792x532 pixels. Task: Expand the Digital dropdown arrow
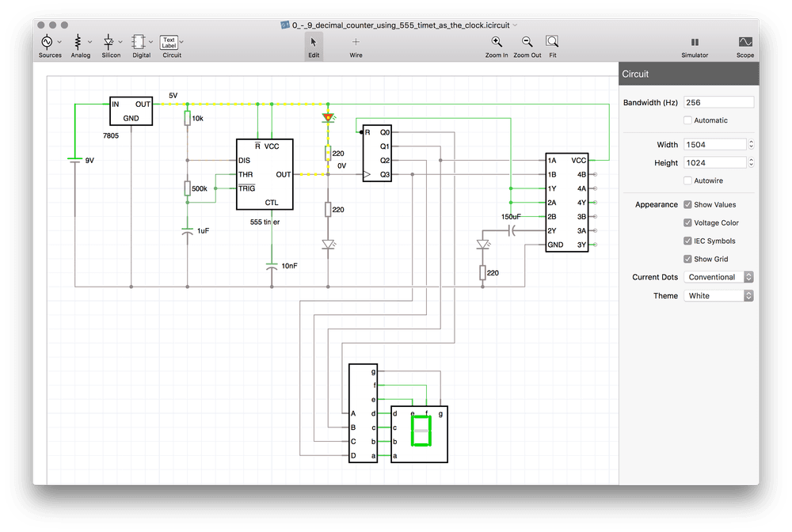pyautogui.click(x=150, y=42)
